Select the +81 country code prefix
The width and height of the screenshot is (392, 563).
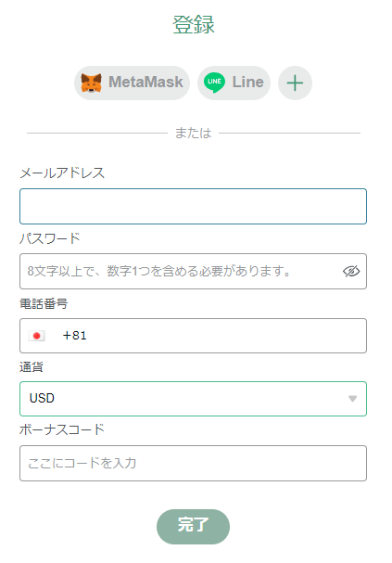click(74, 336)
